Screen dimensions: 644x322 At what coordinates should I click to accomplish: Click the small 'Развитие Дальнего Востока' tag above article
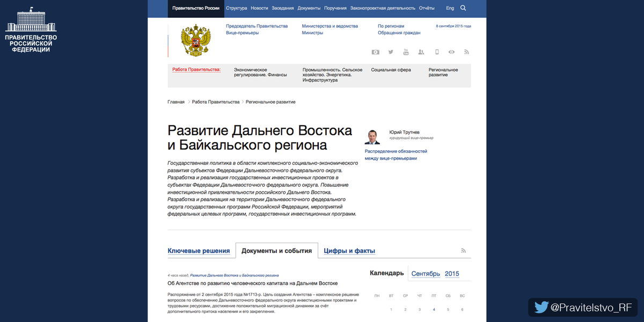[235, 275]
